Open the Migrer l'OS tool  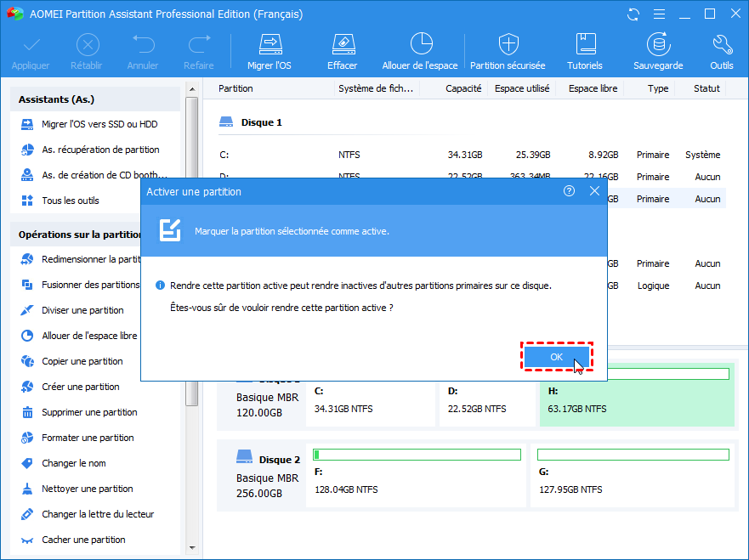pos(270,52)
